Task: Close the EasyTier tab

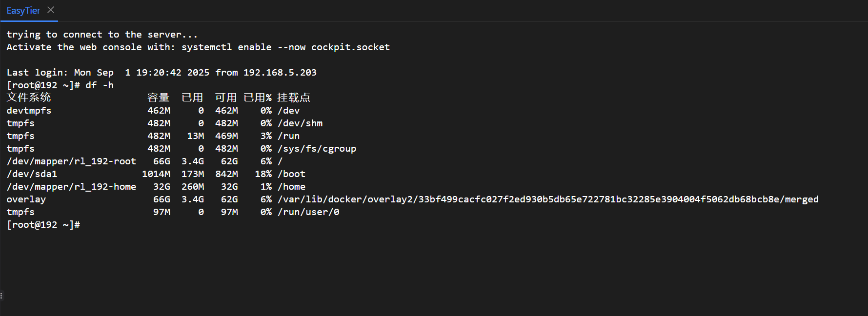Action: pyautogui.click(x=51, y=10)
